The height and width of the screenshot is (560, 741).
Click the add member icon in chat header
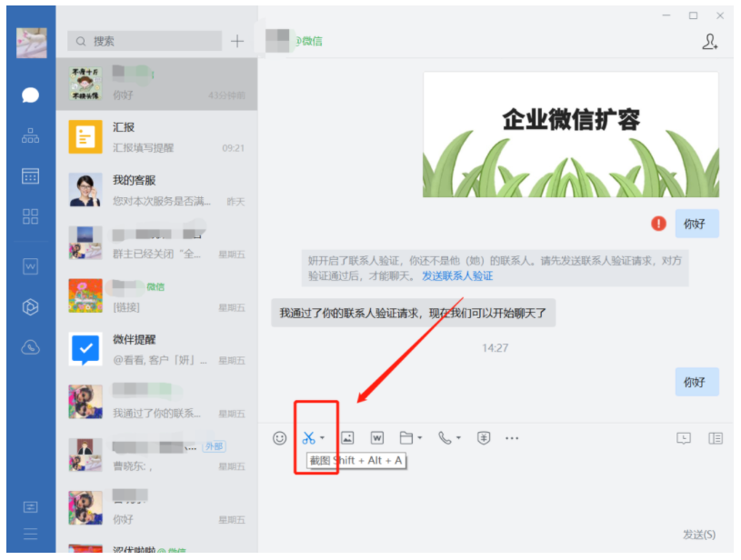click(710, 42)
